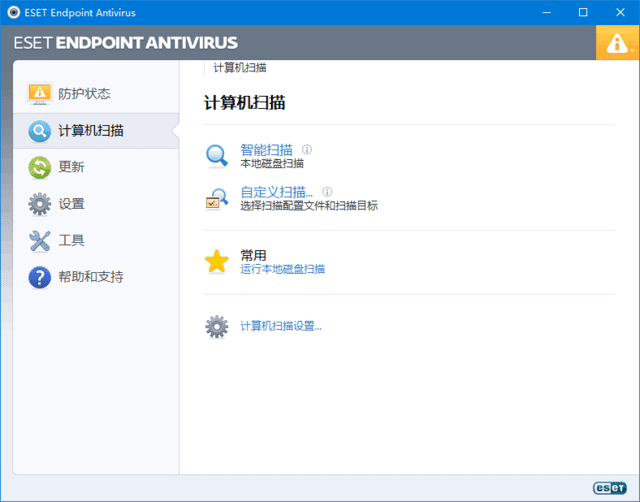The width and height of the screenshot is (640, 502).
Task: Click info icon next to 自定义扫描
Action: 327,191
